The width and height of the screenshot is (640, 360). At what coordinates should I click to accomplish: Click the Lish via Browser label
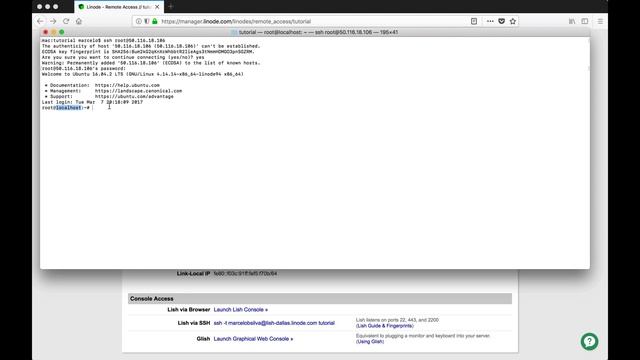click(x=189, y=310)
